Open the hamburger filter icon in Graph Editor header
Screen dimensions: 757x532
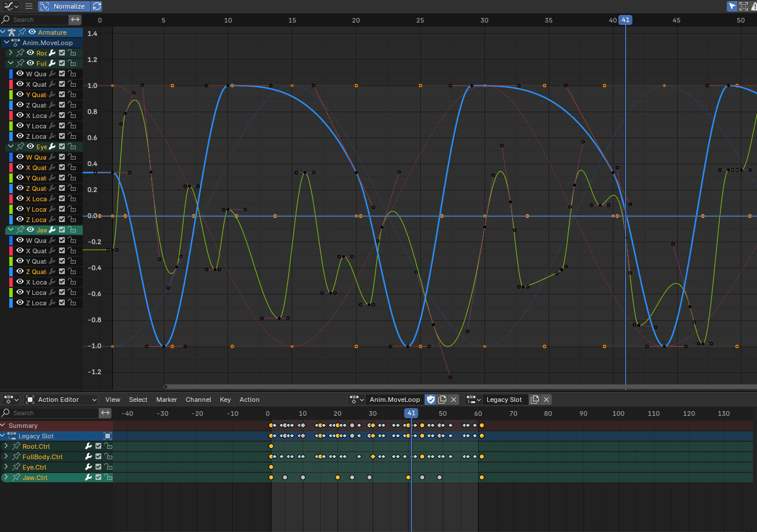coord(29,6)
